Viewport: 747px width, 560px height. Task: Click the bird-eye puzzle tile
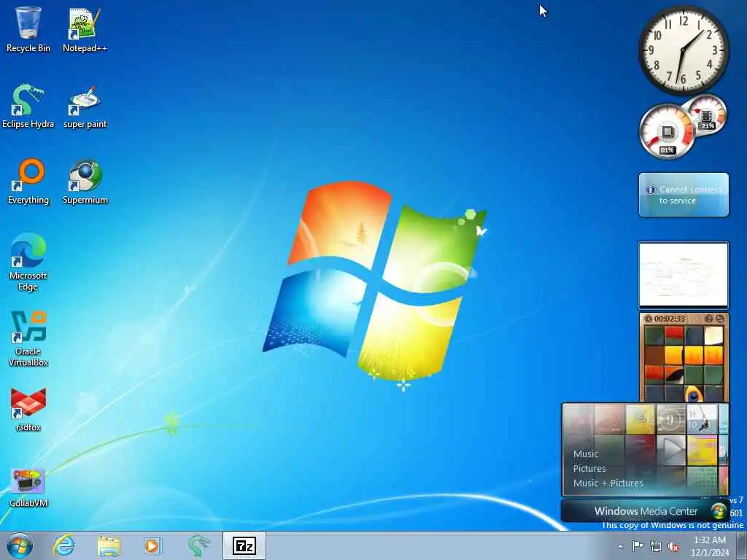[694, 394]
